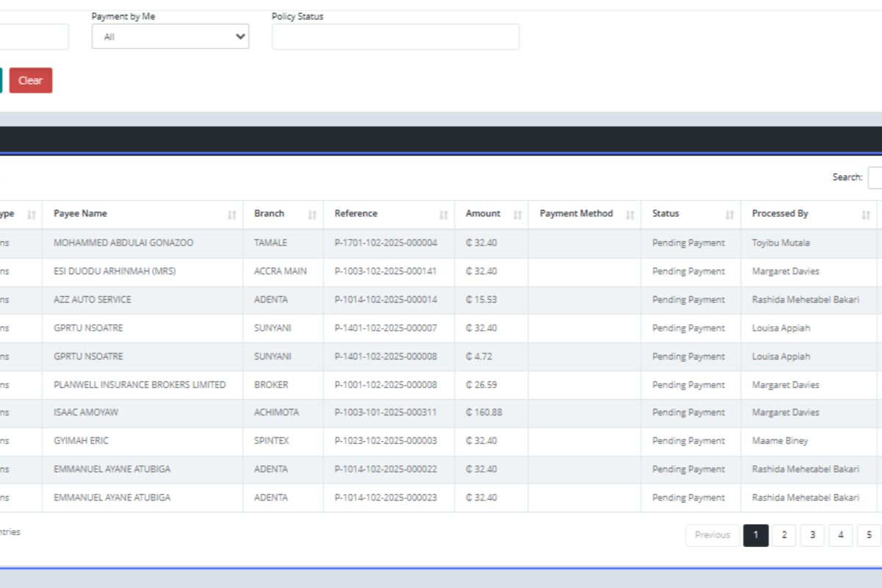Click the table Search box
This screenshot has height=588, width=882.
point(875,178)
